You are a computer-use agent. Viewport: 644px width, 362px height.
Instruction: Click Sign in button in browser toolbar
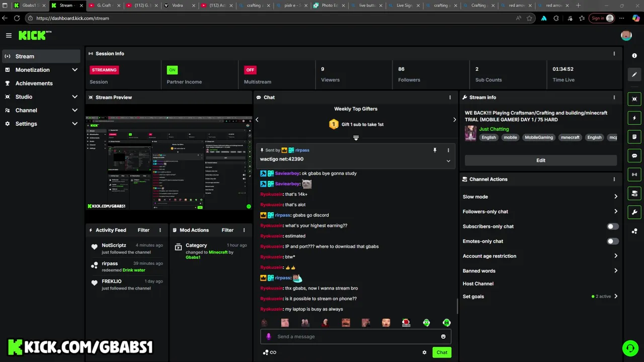coord(603,18)
